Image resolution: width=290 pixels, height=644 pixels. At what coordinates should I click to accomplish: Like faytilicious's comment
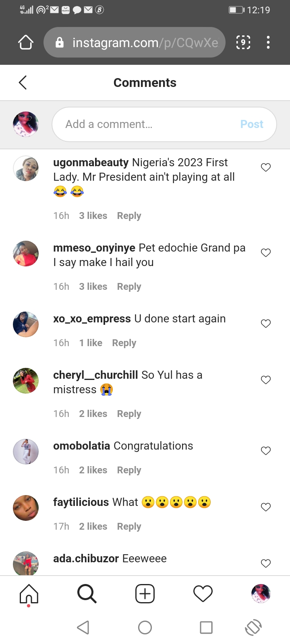coord(266,507)
